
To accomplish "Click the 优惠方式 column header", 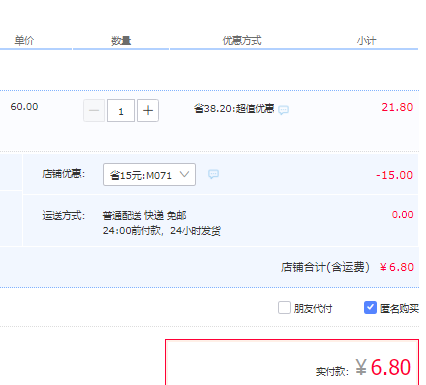I will [242, 41].
